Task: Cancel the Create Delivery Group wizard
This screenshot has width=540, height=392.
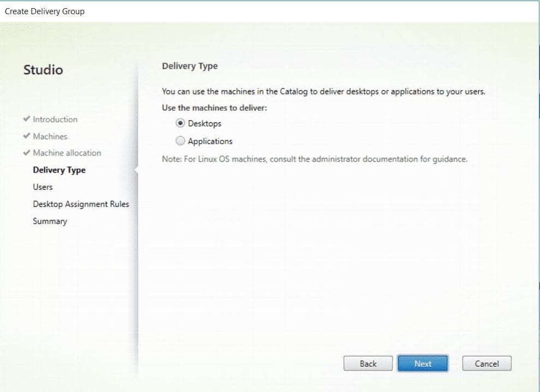Action: coord(486,363)
